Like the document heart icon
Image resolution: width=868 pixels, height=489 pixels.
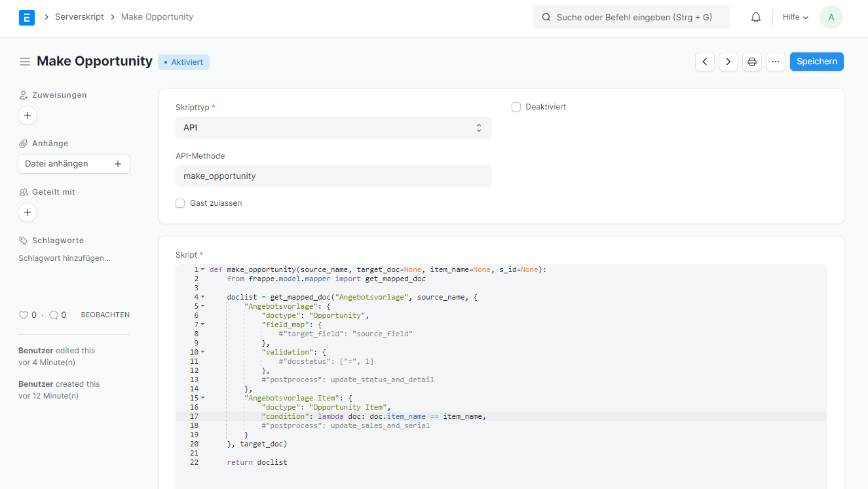(24, 315)
